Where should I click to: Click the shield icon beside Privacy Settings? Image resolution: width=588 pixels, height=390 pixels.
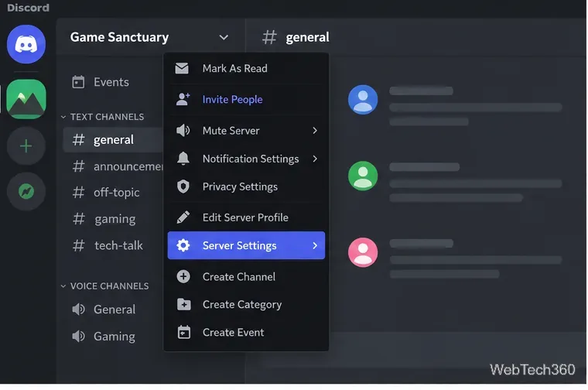click(x=183, y=186)
